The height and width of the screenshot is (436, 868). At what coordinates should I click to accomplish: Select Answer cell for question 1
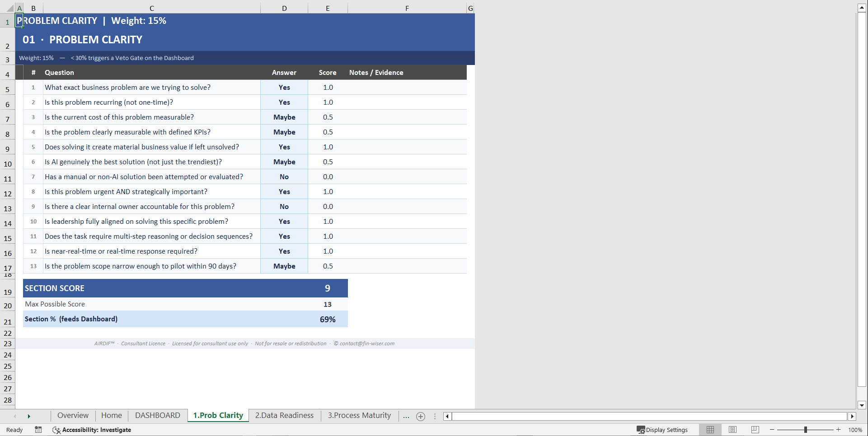(x=284, y=88)
